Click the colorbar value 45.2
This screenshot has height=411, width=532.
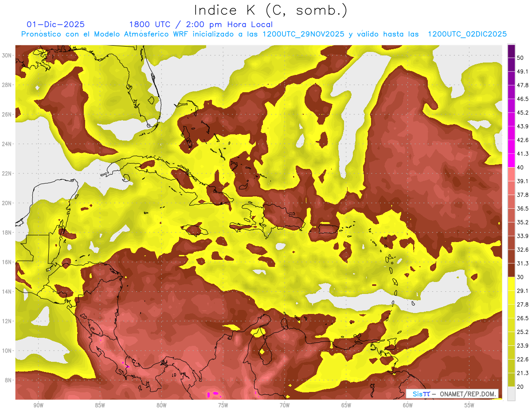[523, 113]
